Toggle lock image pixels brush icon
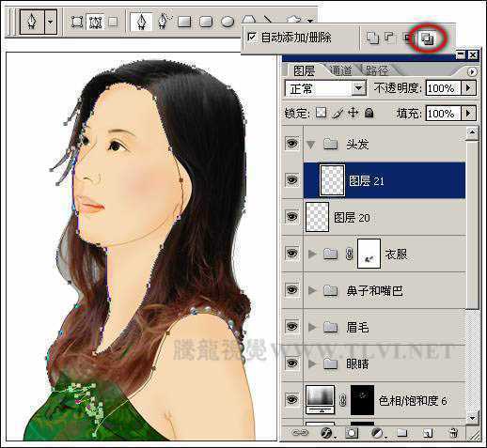 pos(338,114)
